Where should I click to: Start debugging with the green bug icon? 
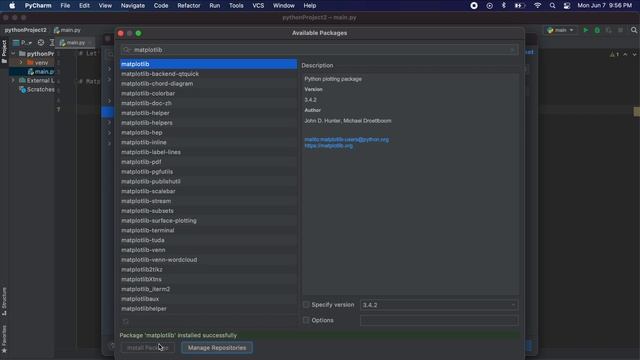(x=597, y=30)
